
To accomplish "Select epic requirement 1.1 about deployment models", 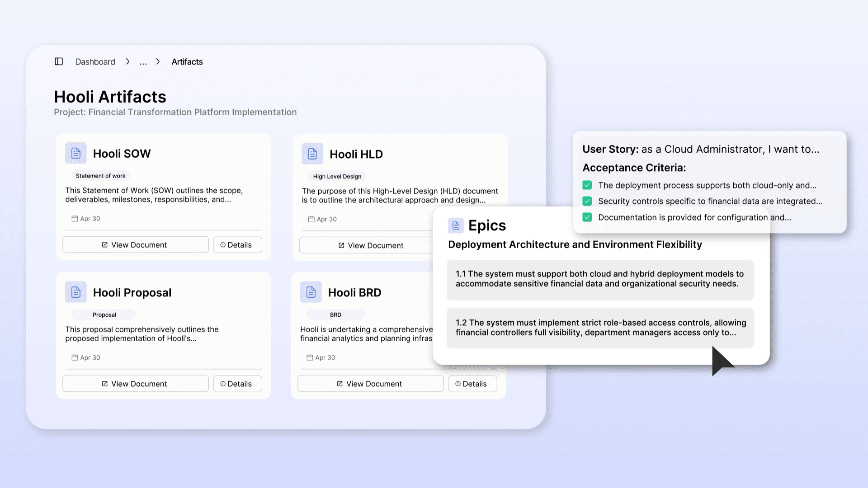I will point(600,280).
